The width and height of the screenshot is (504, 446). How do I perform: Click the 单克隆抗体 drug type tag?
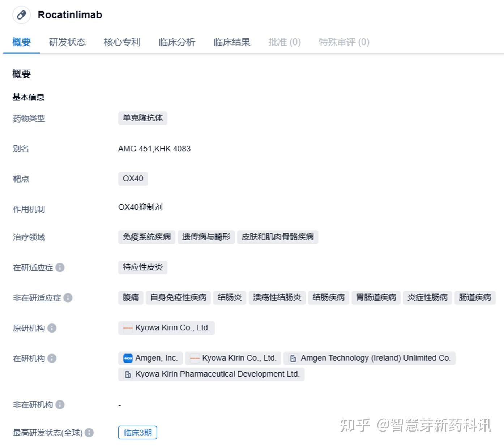pyautogui.click(x=142, y=118)
